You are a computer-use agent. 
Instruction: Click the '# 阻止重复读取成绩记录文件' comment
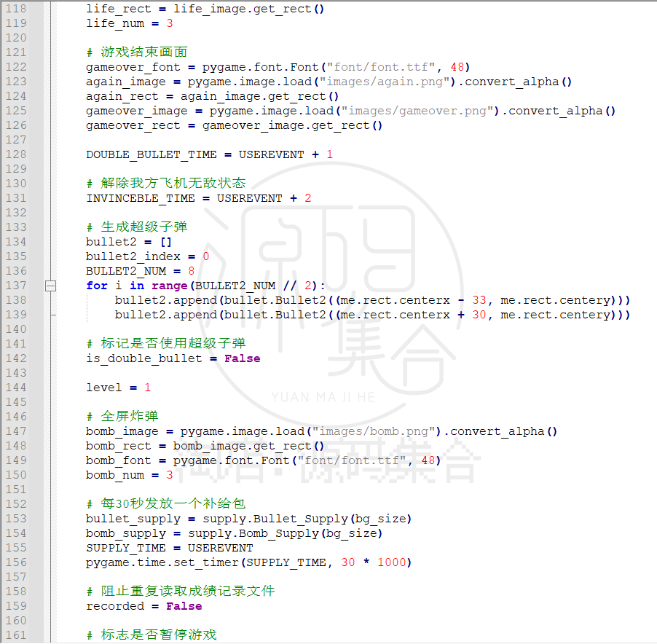click(x=181, y=592)
